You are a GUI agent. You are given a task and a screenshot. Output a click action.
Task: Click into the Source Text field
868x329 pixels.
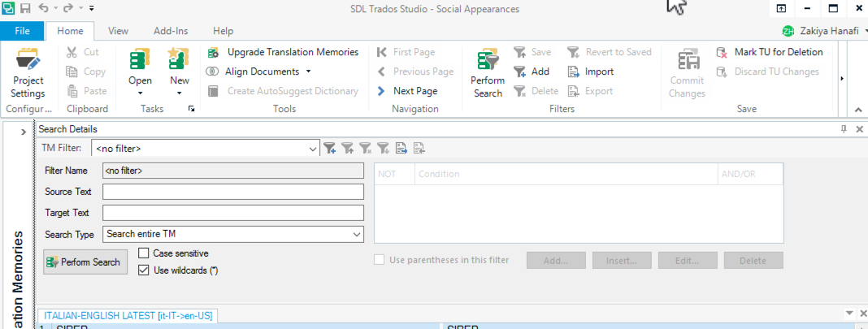pos(233,192)
